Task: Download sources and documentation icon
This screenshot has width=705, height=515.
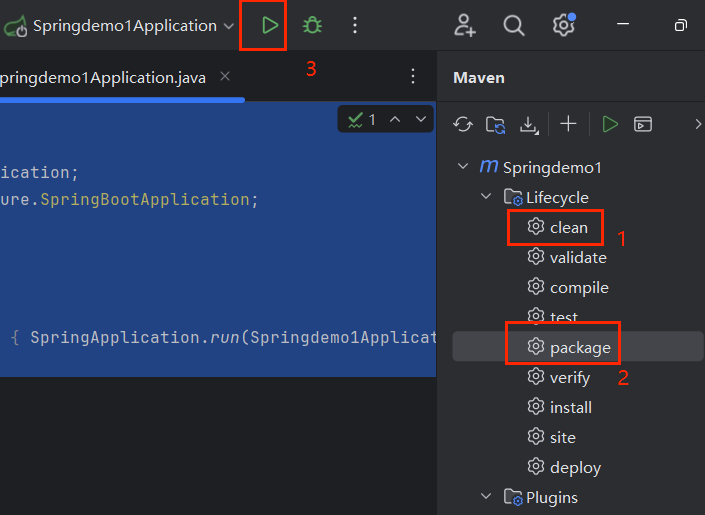Action: point(529,125)
